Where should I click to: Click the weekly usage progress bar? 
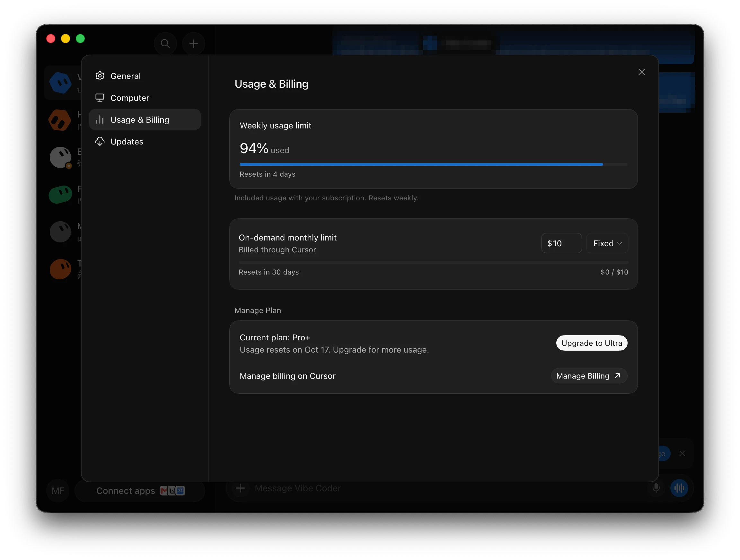point(433,164)
